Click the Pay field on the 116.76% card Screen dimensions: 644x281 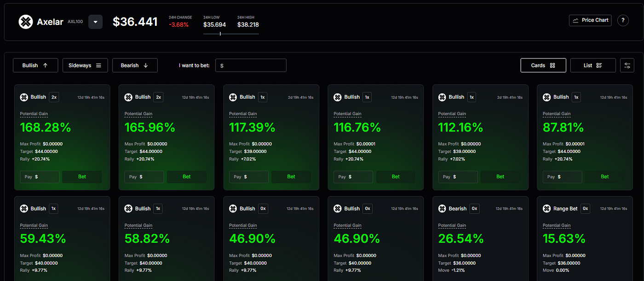tap(353, 177)
